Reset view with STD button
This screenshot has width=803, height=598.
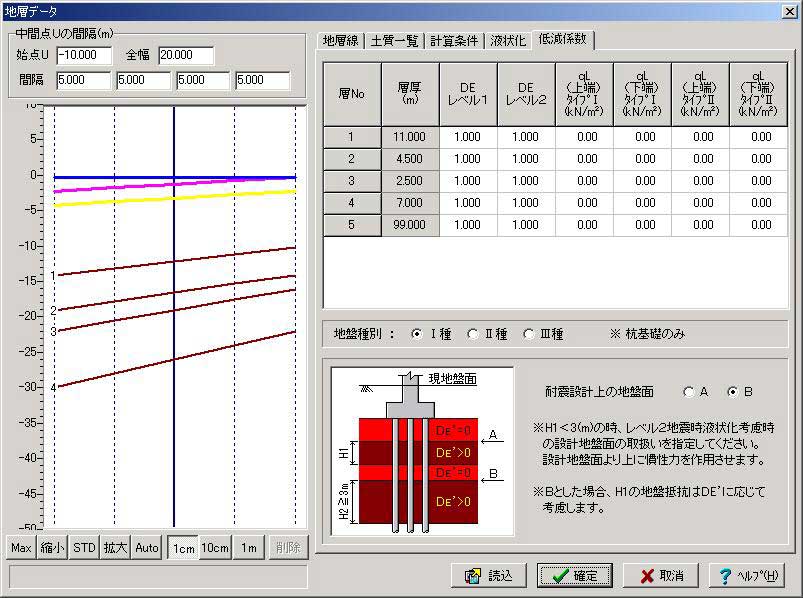84,548
